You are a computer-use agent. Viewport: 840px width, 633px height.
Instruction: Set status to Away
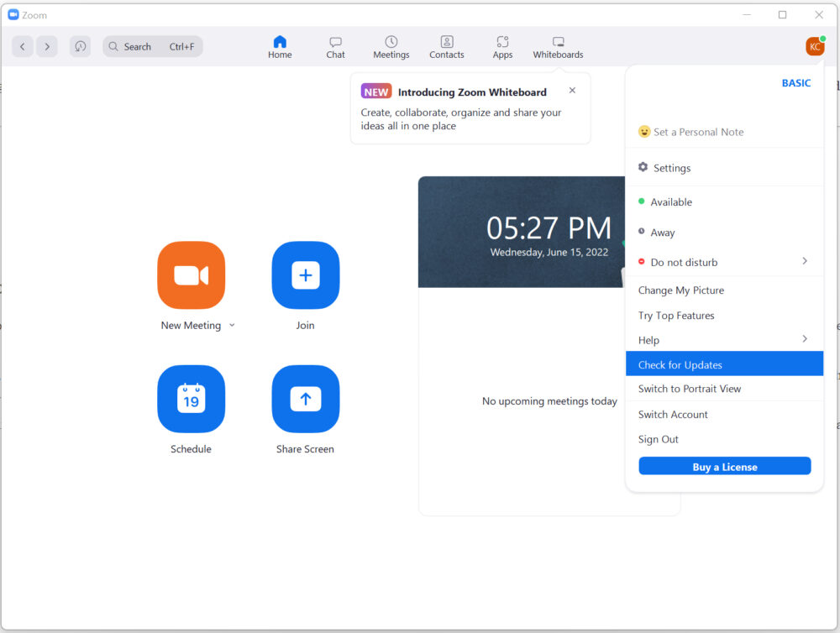tap(662, 233)
